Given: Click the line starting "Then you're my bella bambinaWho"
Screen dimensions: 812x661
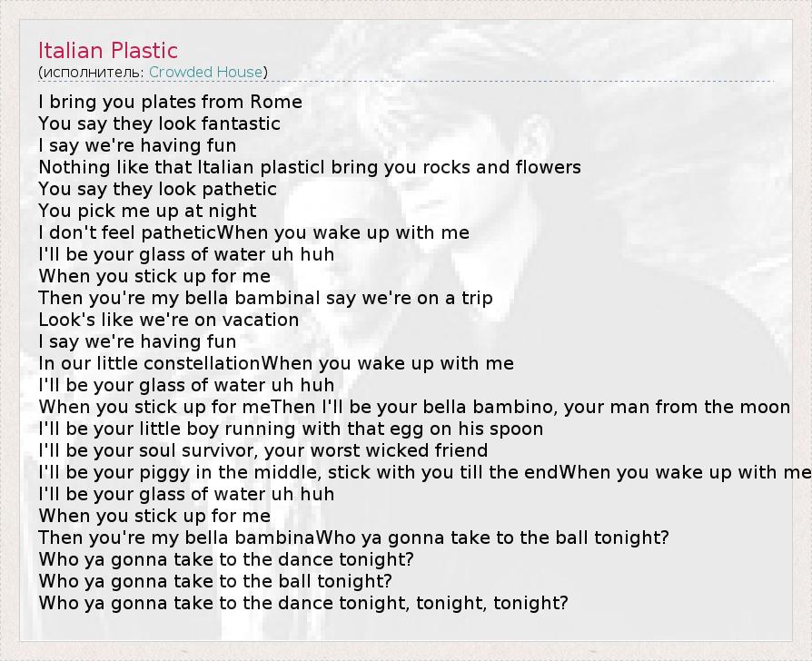Looking at the screenshot, I should point(353,538).
